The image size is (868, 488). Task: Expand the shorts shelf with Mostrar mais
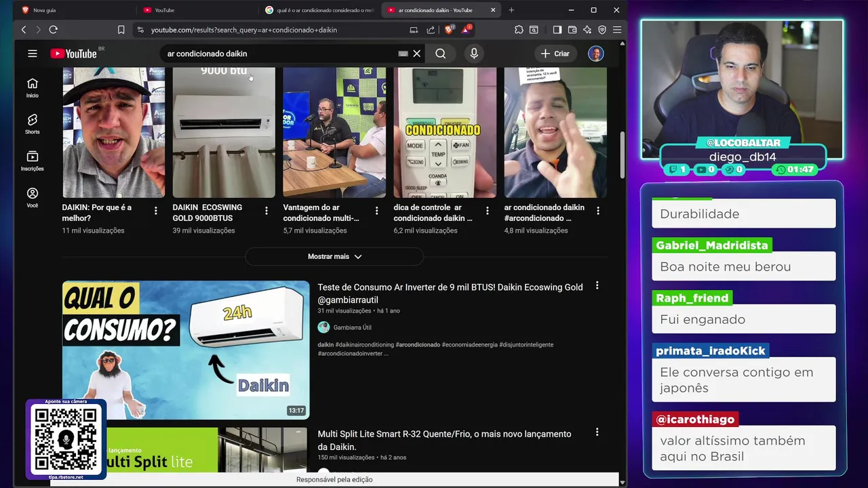334,256
